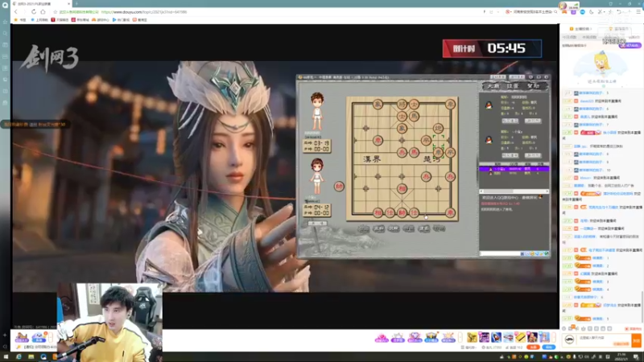The width and height of the screenshot is (644, 362).
Task: Open Windows Start menu
Action: pos(6,357)
